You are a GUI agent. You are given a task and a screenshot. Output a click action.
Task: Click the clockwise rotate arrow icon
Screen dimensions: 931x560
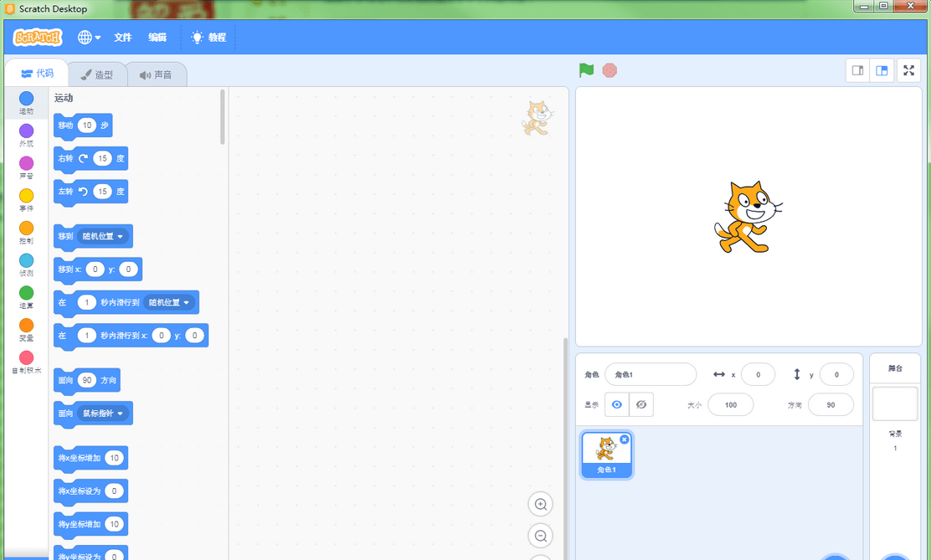point(83,158)
